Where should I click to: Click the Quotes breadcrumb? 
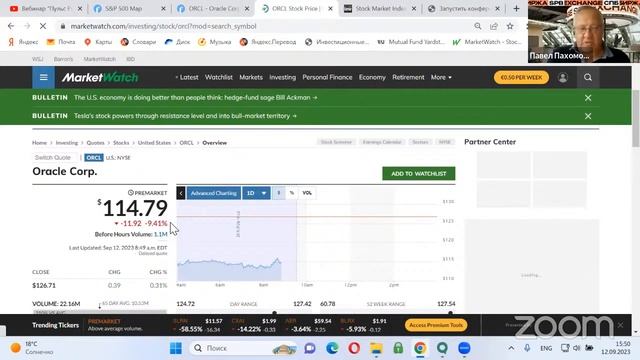pyautogui.click(x=96, y=143)
